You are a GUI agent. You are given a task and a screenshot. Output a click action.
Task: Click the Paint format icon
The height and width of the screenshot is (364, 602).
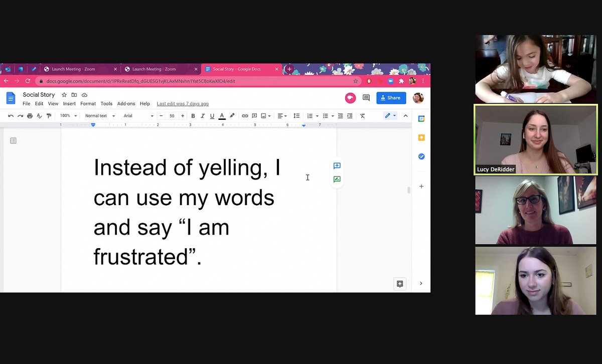click(49, 116)
